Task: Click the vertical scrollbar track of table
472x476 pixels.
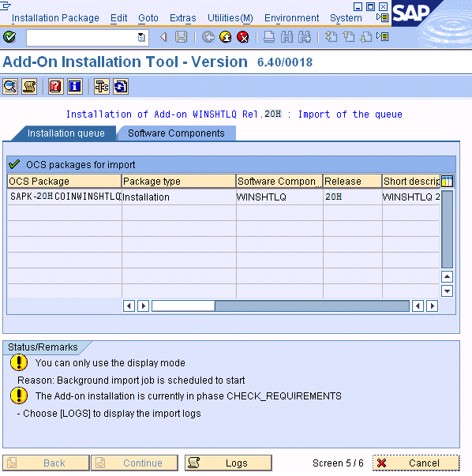Action: [447, 229]
